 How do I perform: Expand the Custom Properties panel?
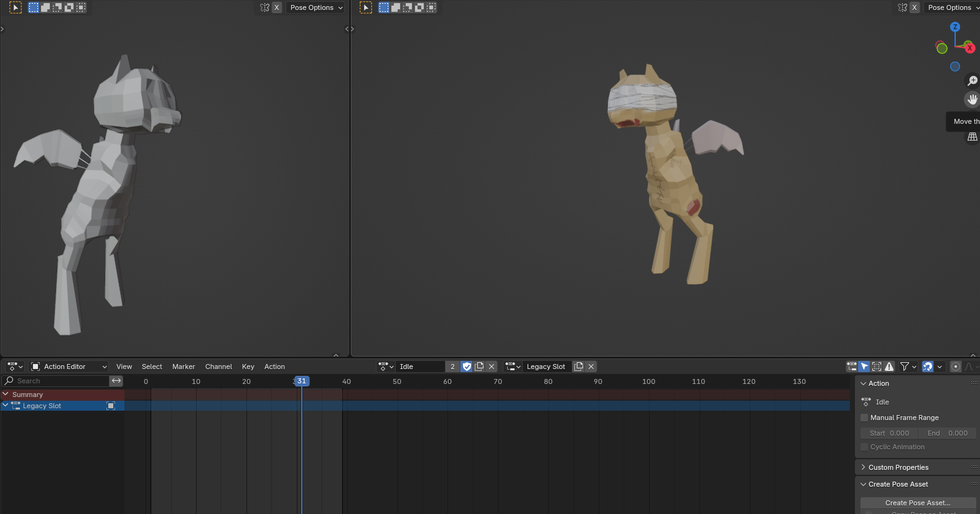(x=863, y=467)
